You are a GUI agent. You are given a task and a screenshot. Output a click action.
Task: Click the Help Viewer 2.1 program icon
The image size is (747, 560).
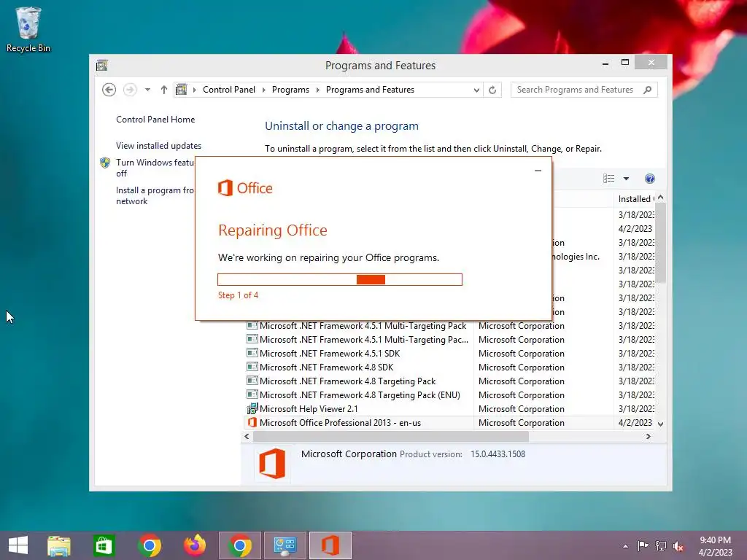point(252,408)
